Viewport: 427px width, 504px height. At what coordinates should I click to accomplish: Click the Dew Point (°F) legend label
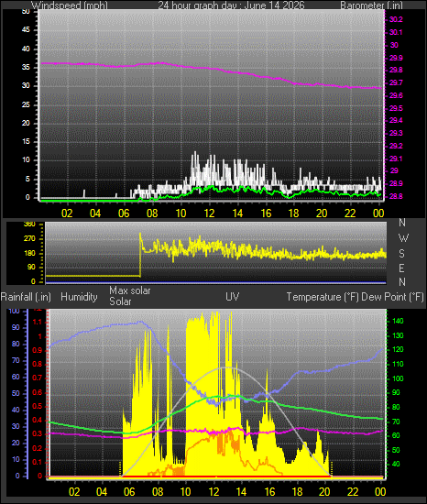[392, 297]
